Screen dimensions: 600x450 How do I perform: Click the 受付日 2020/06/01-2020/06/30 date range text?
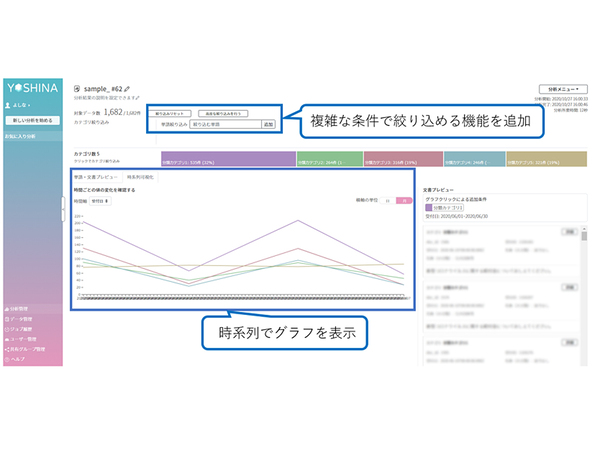click(457, 217)
